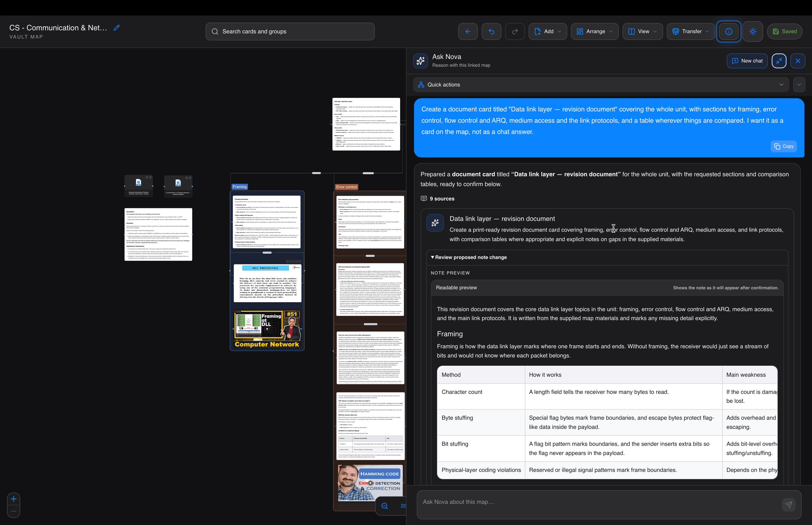Viewport: 812px width, 525px height.
Task: Open the Arrange dropdown menu
Action: click(x=595, y=31)
